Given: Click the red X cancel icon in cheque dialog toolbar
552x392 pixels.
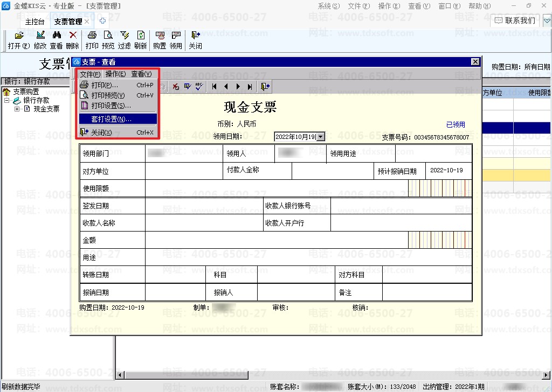Looking at the screenshot, I should (x=176, y=87).
